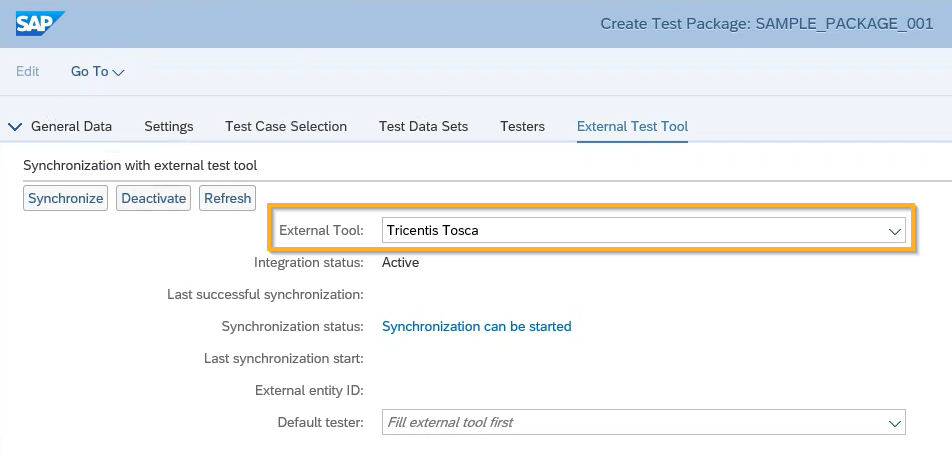Collapse the General Data section chevron
This screenshot has width=952, height=454.
click(14, 127)
